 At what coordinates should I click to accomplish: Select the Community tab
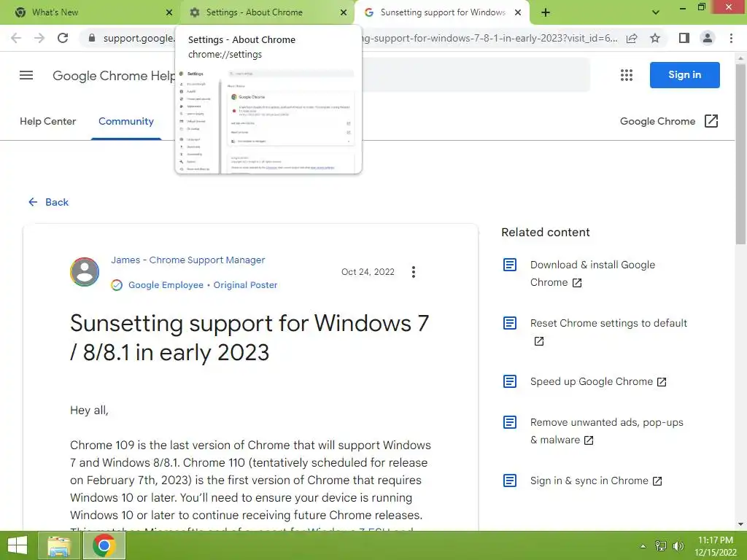coord(126,122)
